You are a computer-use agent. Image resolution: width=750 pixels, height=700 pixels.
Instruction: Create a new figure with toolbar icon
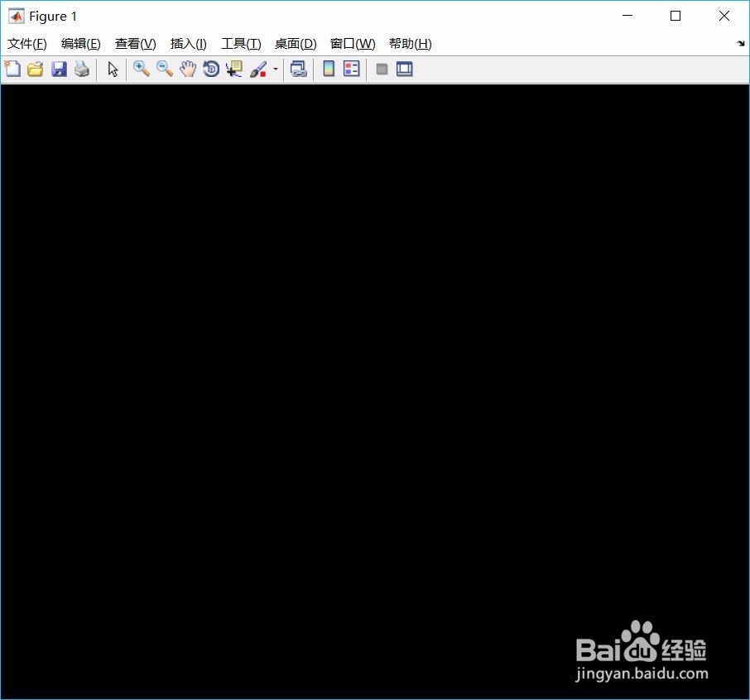tap(12, 69)
